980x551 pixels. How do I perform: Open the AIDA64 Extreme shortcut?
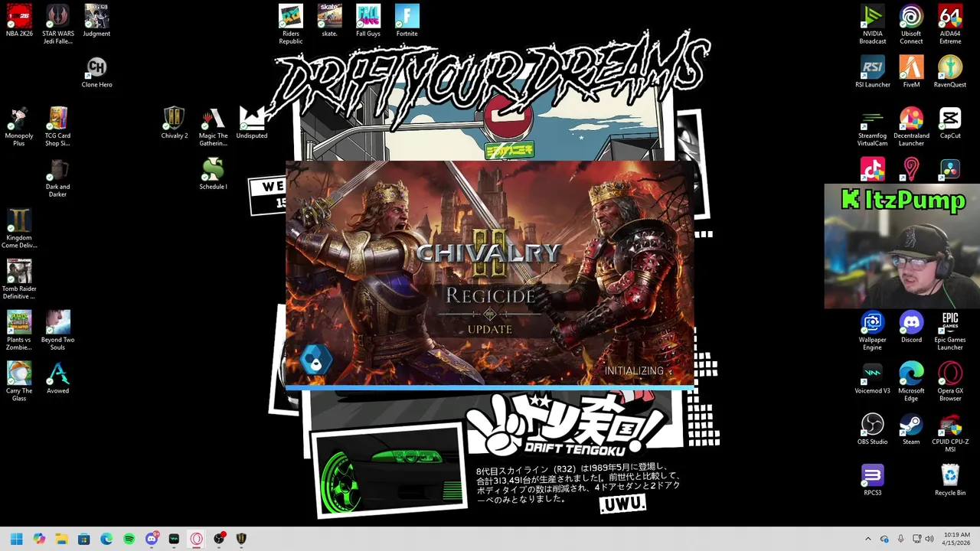pos(950,24)
